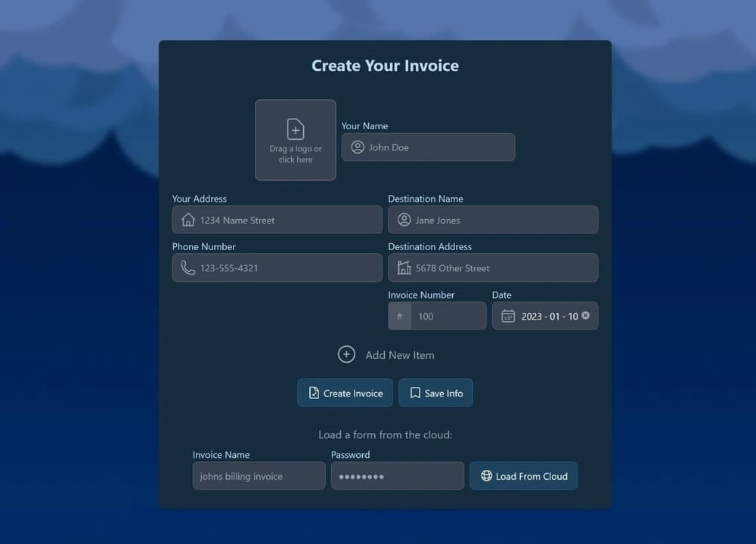Click the 'Destination Name' field label

point(425,199)
